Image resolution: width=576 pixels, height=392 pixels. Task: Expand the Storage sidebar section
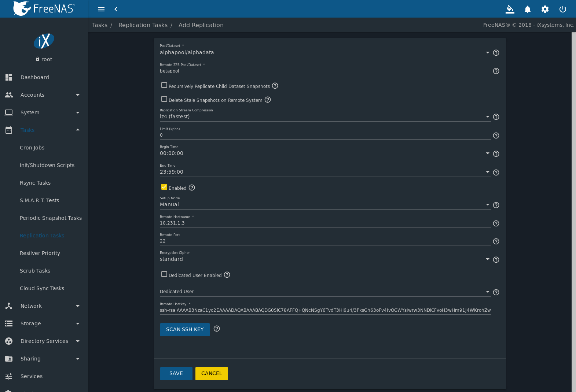(44, 323)
